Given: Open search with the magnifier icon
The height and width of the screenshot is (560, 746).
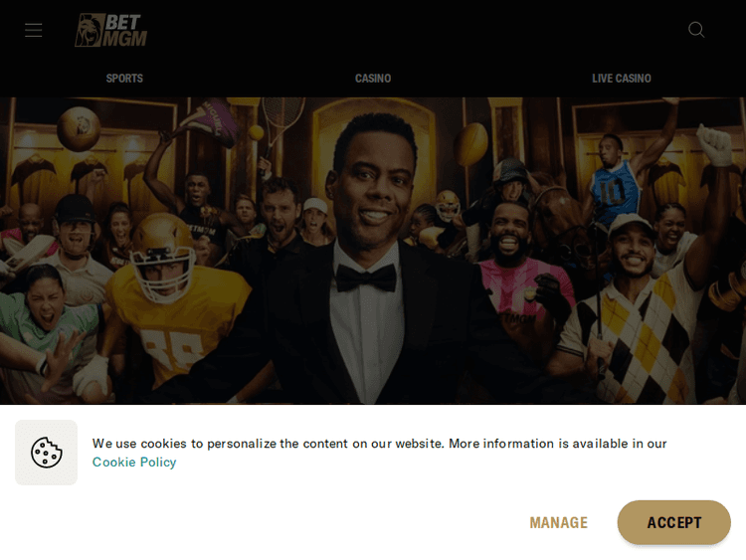Looking at the screenshot, I should (x=696, y=30).
